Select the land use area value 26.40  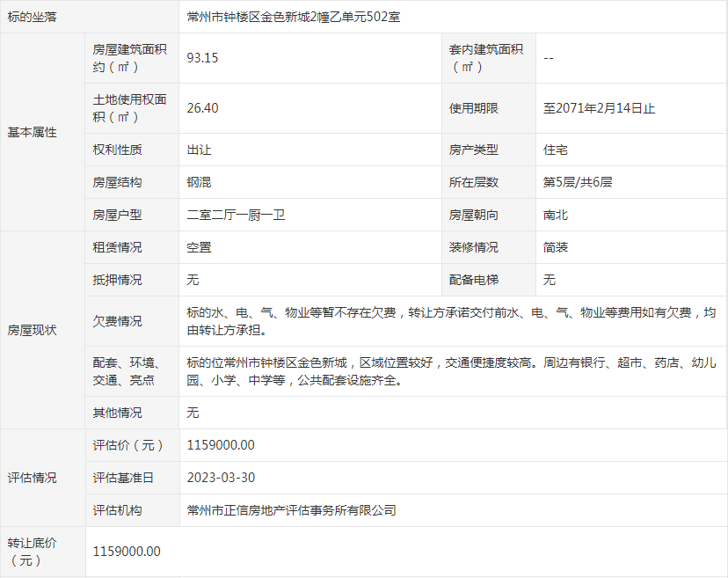point(202,108)
